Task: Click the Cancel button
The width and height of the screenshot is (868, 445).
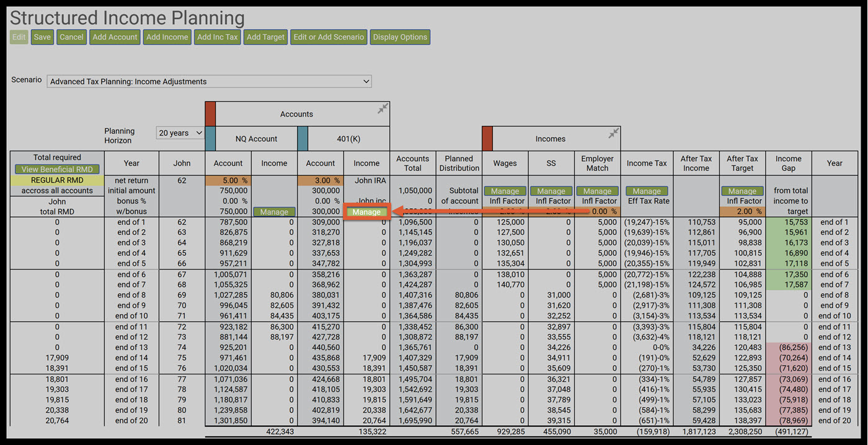Action: click(x=71, y=37)
